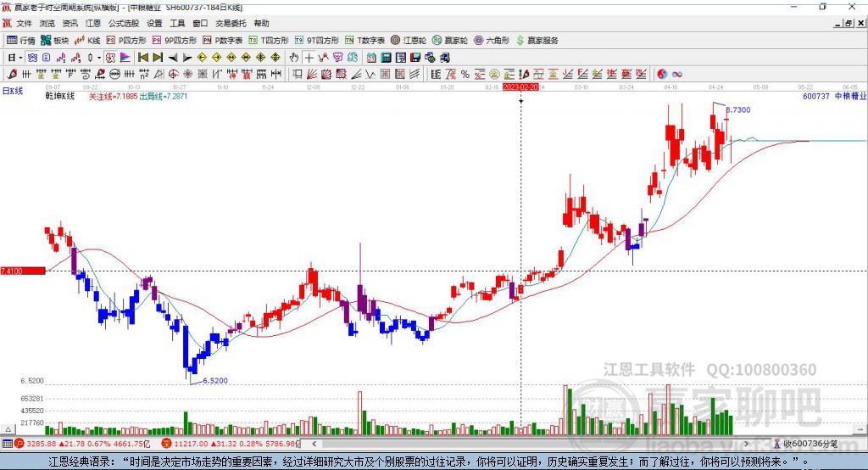Select the spiral drawing tool icon
The image size is (868, 470).
pos(86,74)
